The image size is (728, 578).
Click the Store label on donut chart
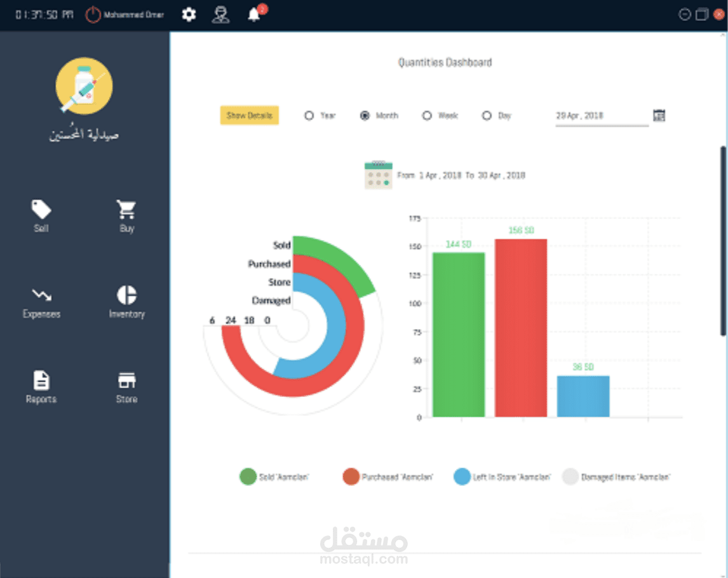[x=279, y=282]
